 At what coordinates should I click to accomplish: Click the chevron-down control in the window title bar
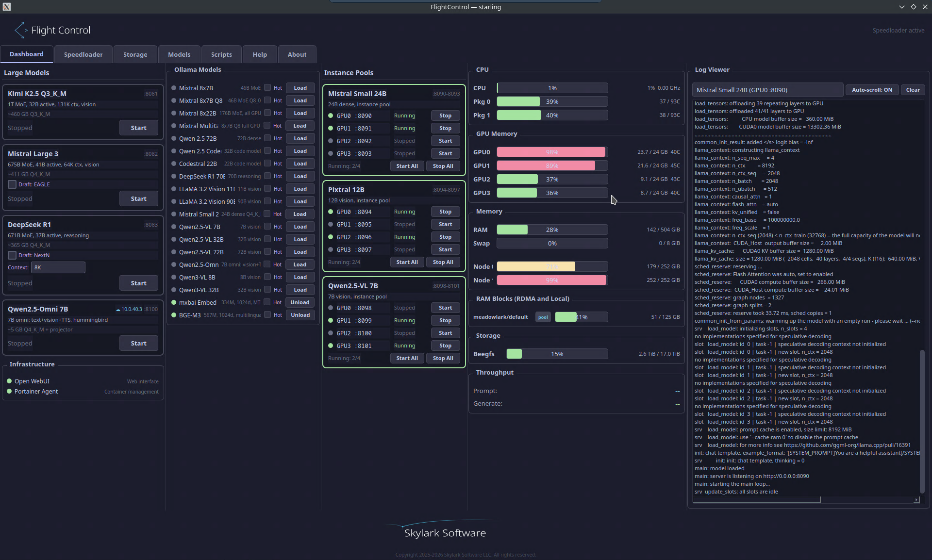(x=901, y=7)
